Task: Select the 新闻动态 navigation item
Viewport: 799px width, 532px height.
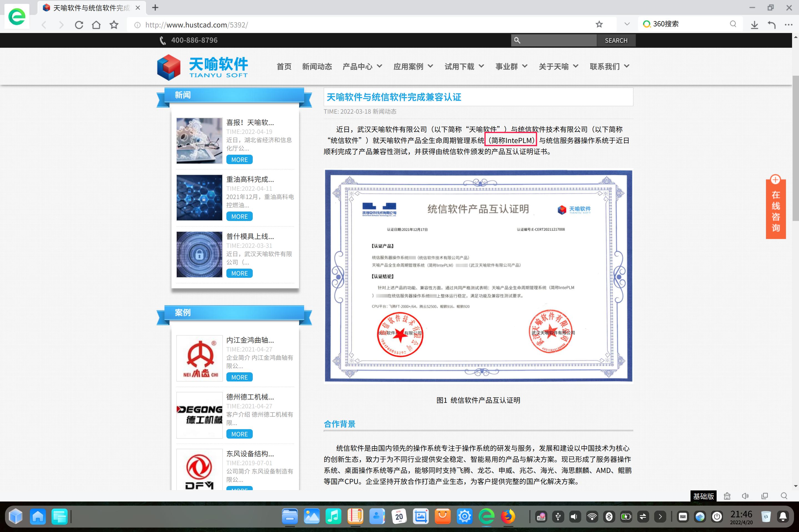Action: (x=317, y=66)
